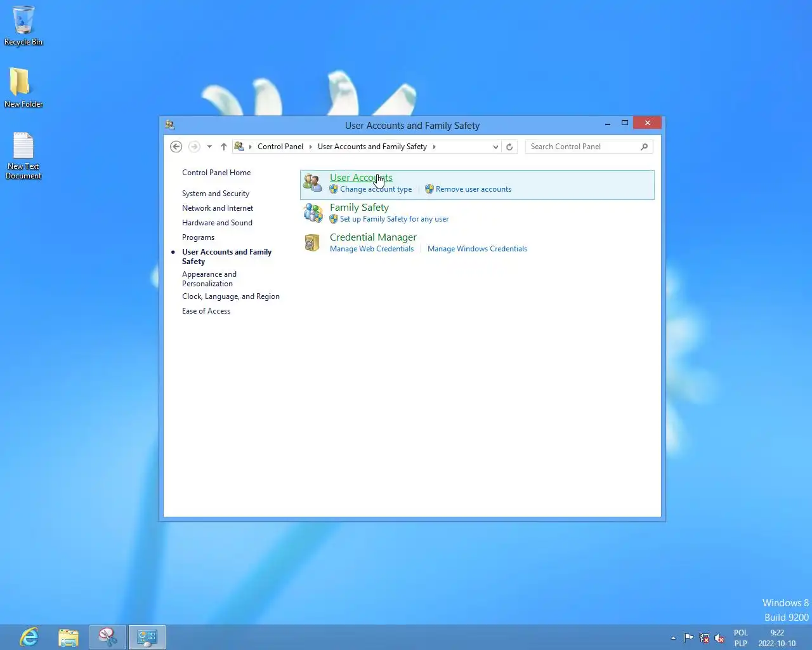Click Control Panel in the breadcrumb
The width and height of the screenshot is (812, 650).
tap(280, 147)
